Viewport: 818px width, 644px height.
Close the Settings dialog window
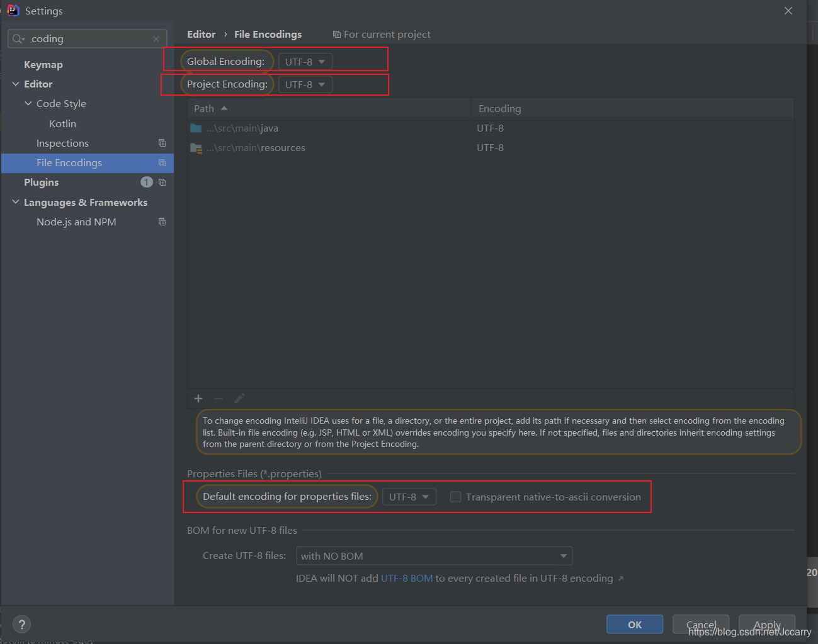(x=788, y=11)
